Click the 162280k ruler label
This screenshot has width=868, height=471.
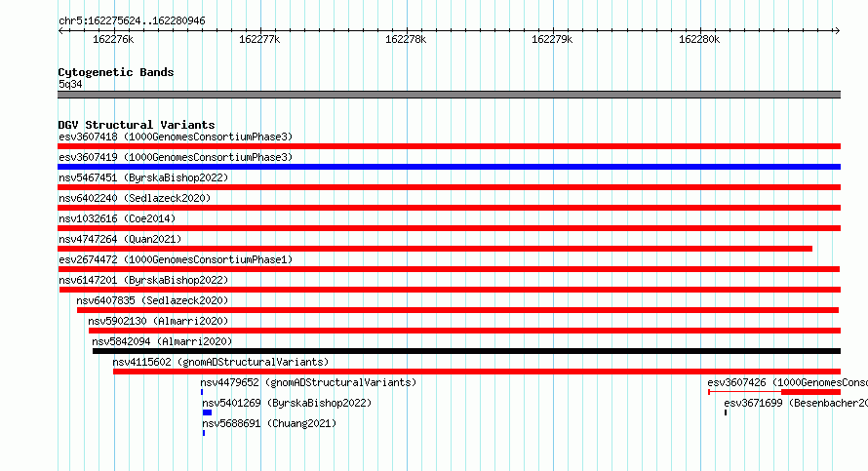pyautogui.click(x=699, y=39)
